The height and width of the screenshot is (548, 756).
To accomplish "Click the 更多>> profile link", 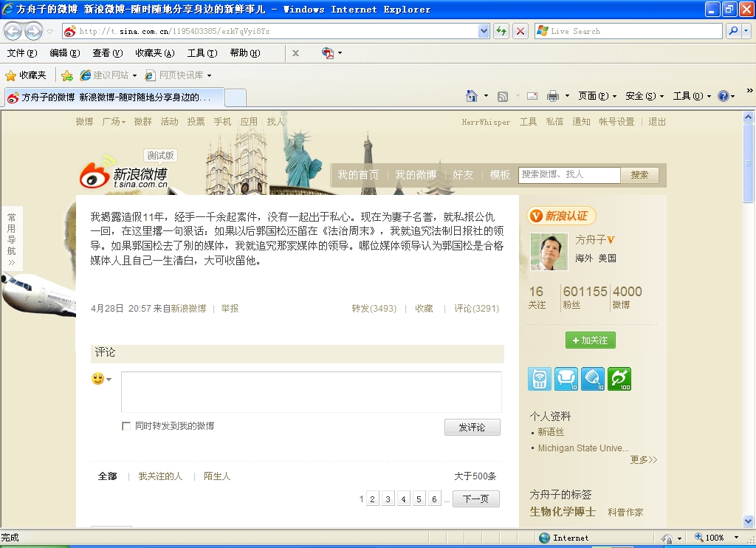I will click(644, 459).
